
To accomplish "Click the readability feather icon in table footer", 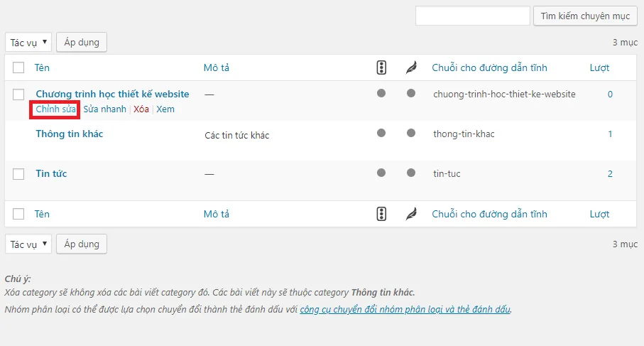I will point(411,214).
